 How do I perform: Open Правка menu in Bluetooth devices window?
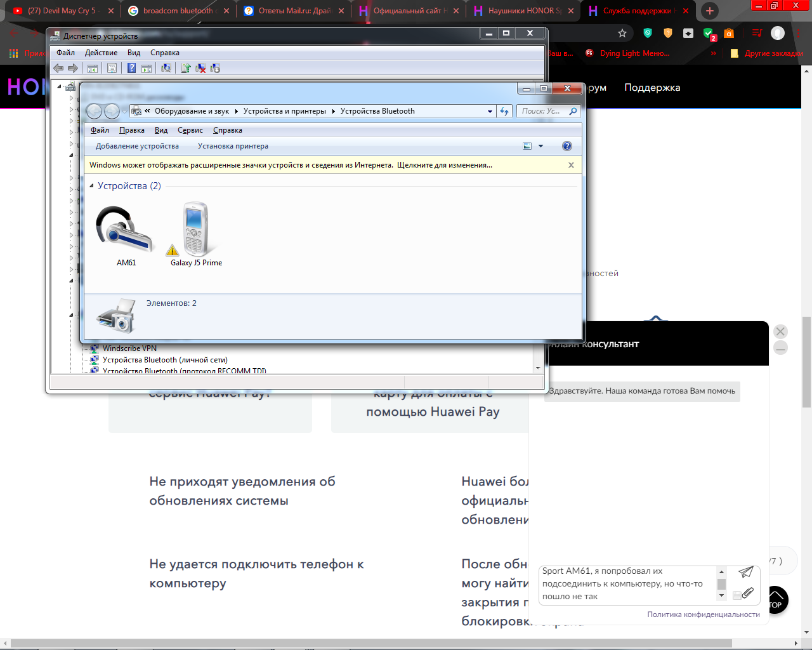(132, 130)
